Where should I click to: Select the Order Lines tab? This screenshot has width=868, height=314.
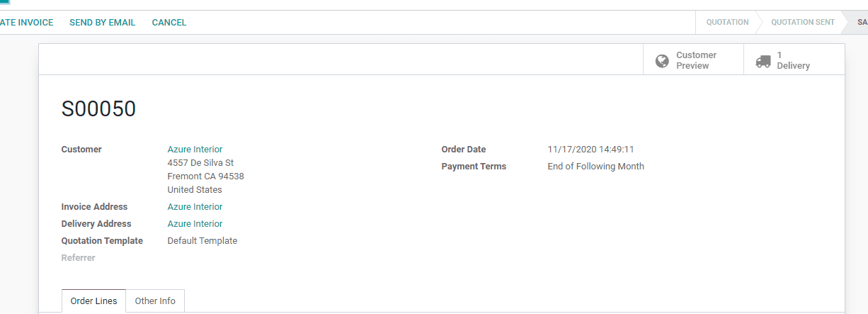(x=94, y=301)
